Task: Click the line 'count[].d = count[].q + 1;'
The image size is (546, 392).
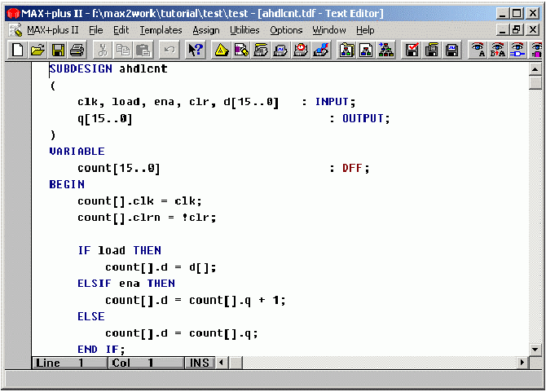Action: [x=196, y=301]
